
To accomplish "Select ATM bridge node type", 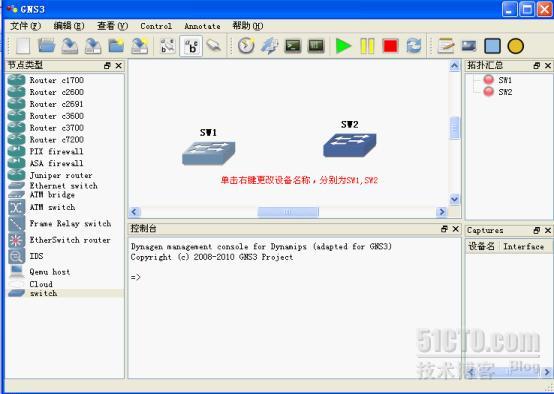I will [65, 195].
